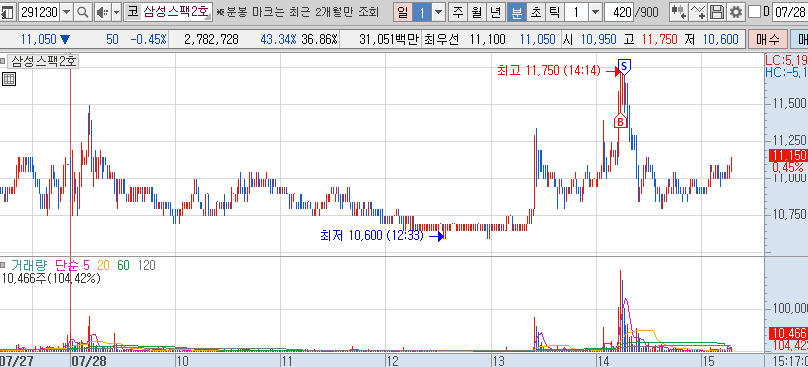Toggle the D checkbox beside date field
Screen dimensions: 808x367
point(754,12)
